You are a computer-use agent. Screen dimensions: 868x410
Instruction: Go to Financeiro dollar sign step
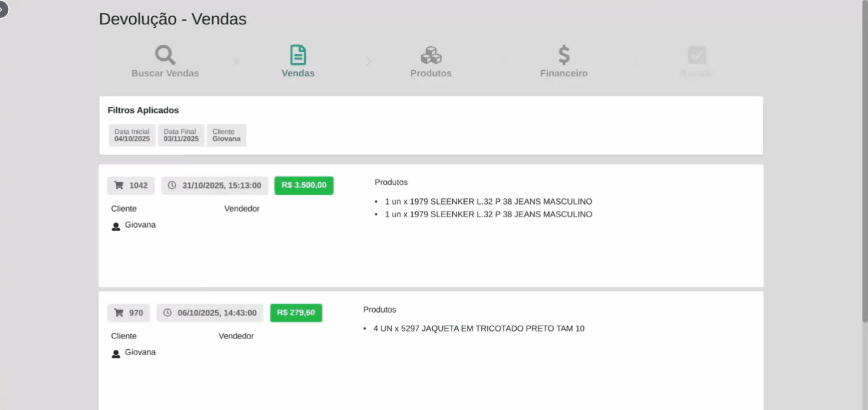(x=564, y=55)
